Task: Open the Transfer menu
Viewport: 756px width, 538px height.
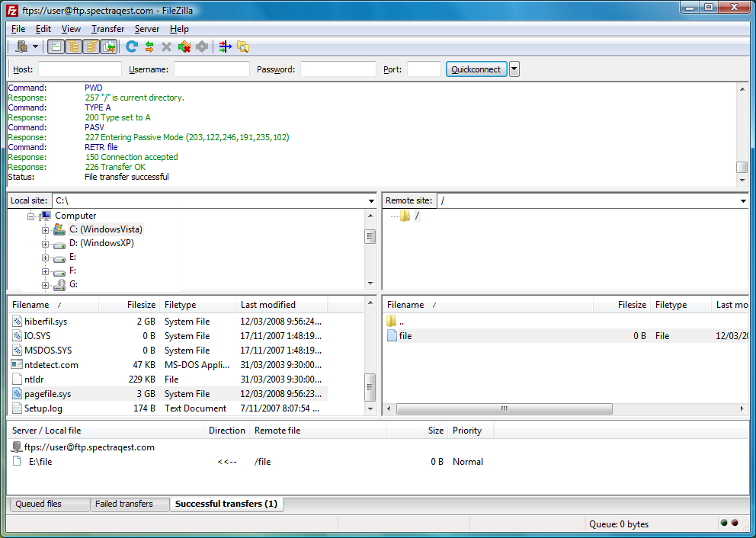Action: click(x=107, y=29)
